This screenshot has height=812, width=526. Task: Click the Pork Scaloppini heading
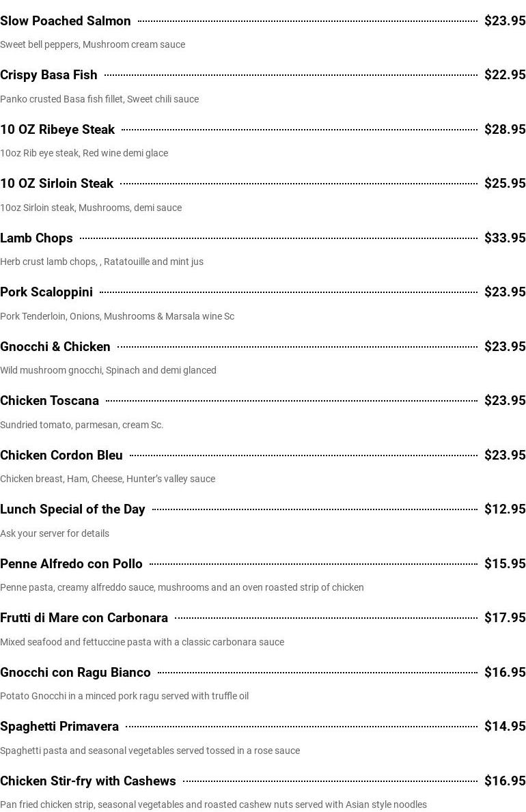pyautogui.click(x=46, y=292)
